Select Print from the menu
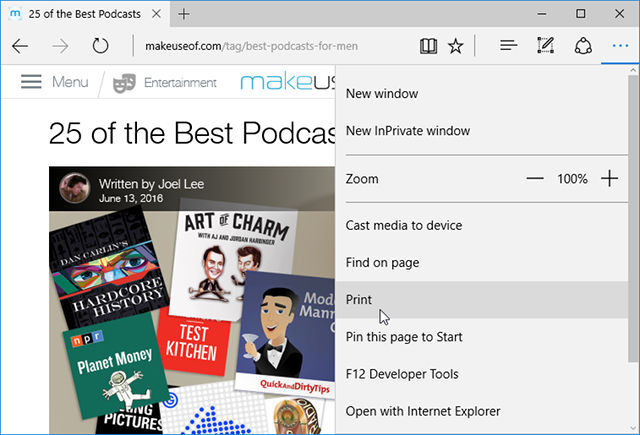 click(x=359, y=299)
